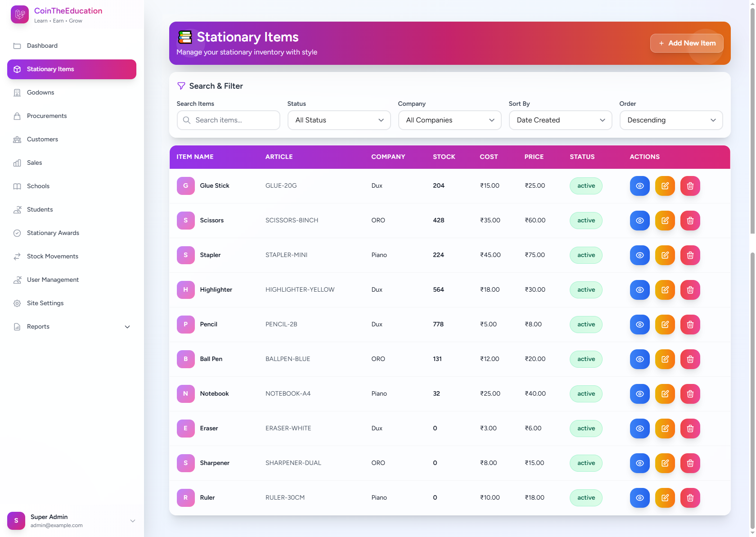Delete Ball Pen using the trash icon
This screenshot has height=537, width=756.
coord(690,359)
